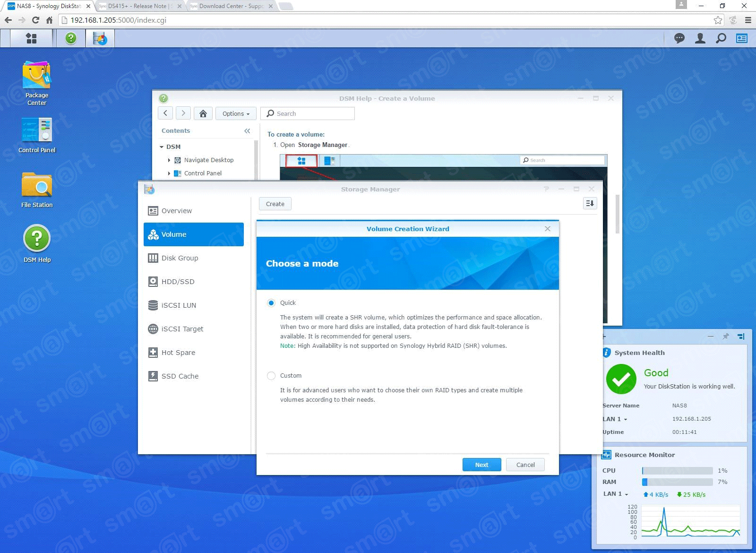Click Cancel in Volume Creation Wizard
756x553 pixels.
525,465
